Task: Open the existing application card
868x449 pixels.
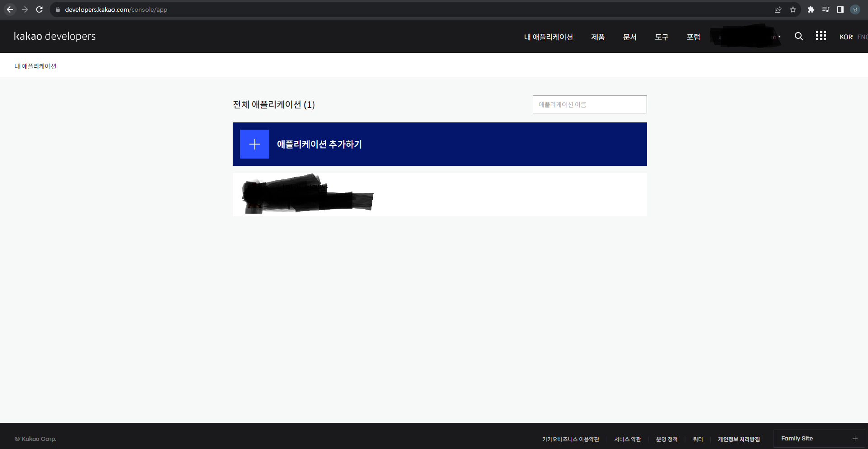Action: pos(440,195)
